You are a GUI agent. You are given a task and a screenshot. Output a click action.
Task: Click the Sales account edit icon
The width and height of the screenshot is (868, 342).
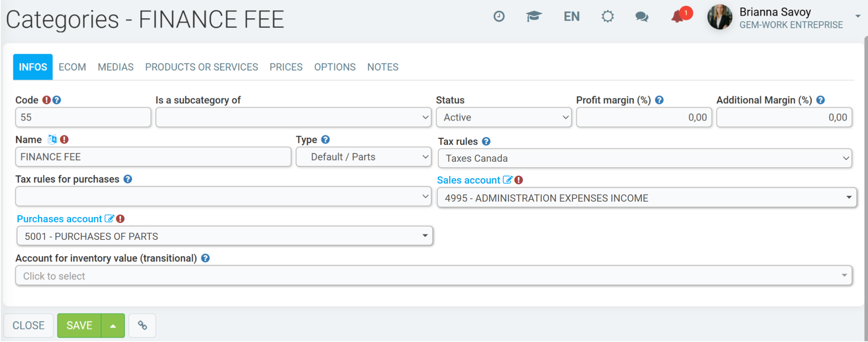click(x=507, y=180)
